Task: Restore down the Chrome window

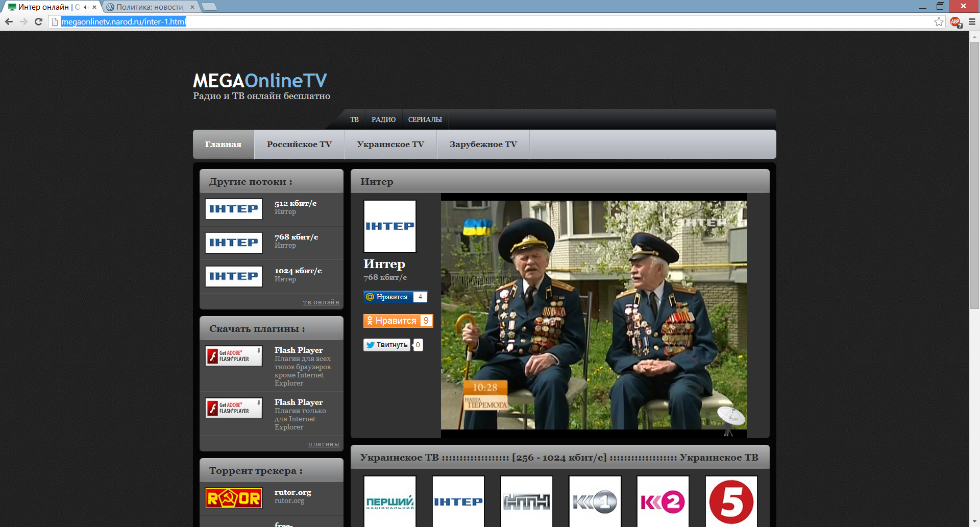Action: click(940, 6)
